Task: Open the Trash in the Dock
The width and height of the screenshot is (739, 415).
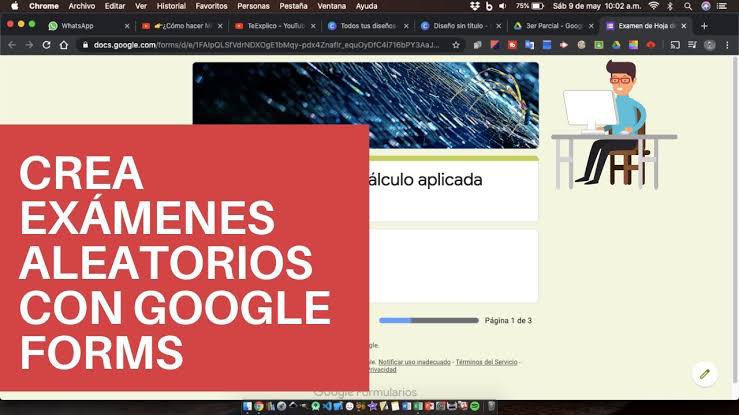Action: click(x=491, y=406)
